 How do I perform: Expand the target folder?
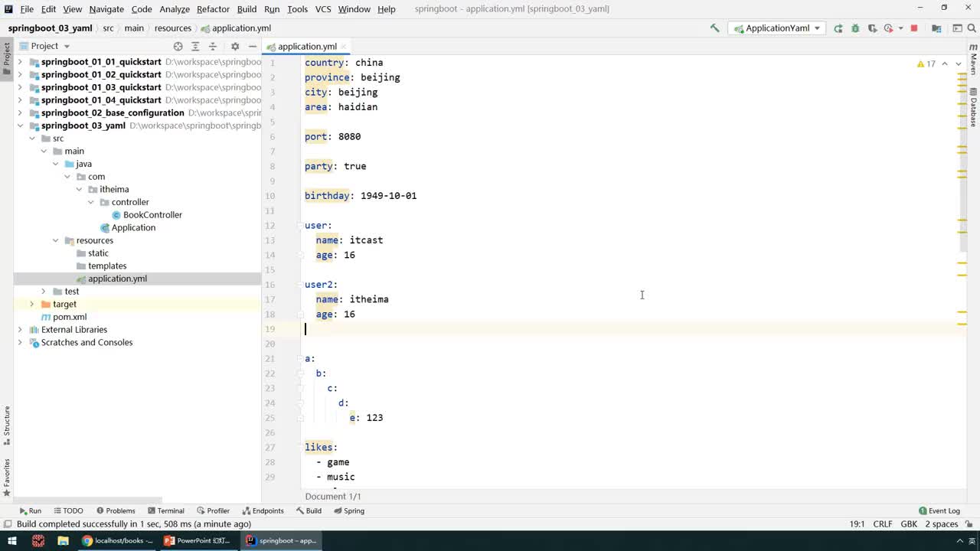(x=32, y=304)
